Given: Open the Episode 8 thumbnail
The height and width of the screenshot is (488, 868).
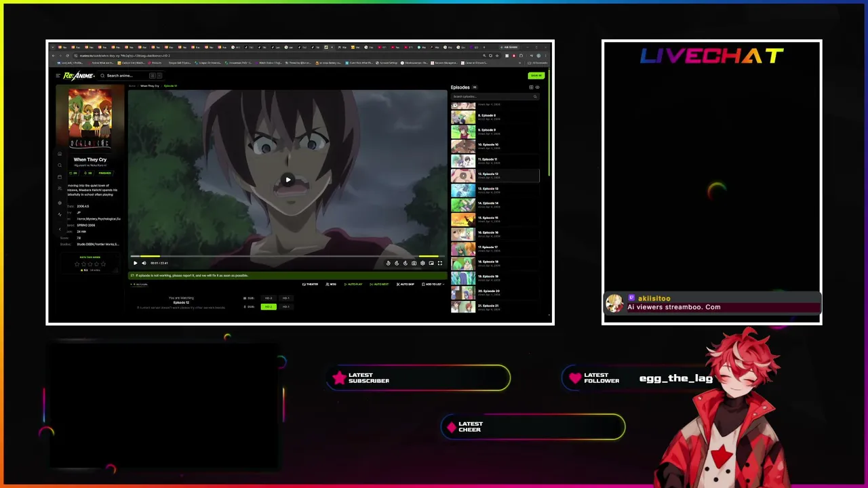Looking at the screenshot, I should point(463,117).
